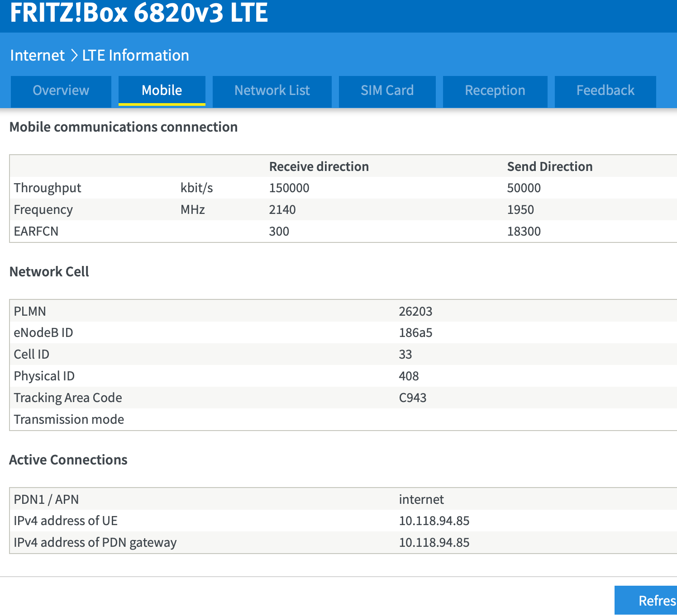Select the receive throughput value 150000
The image size is (677, 616).
289,188
